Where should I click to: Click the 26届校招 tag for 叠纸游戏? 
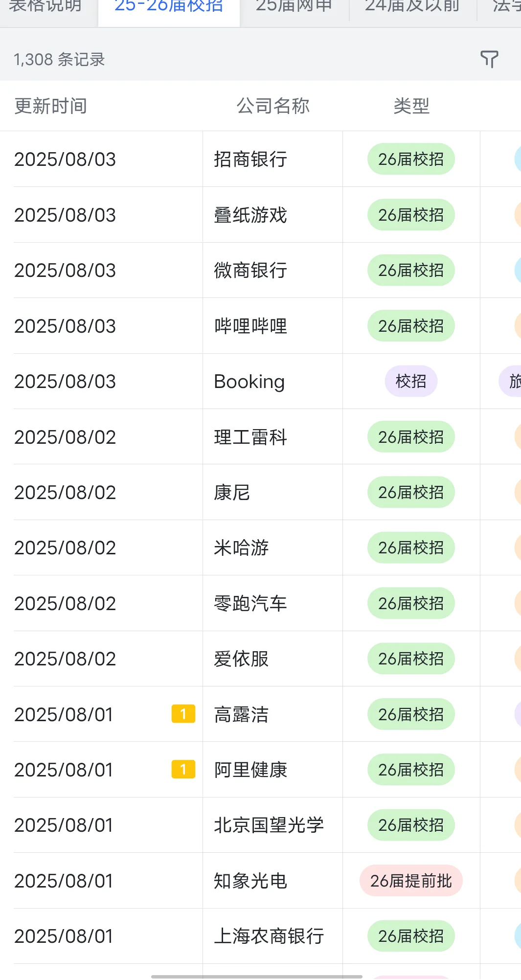(411, 215)
